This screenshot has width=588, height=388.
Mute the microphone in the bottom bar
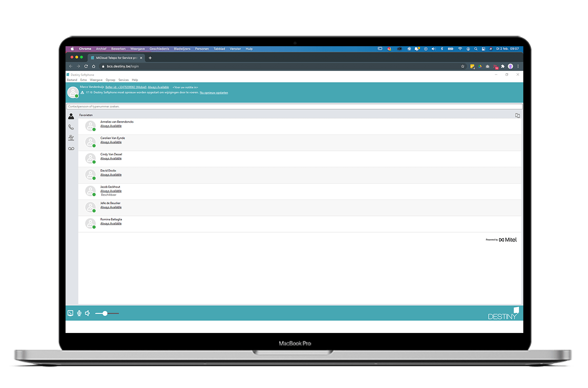click(79, 313)
